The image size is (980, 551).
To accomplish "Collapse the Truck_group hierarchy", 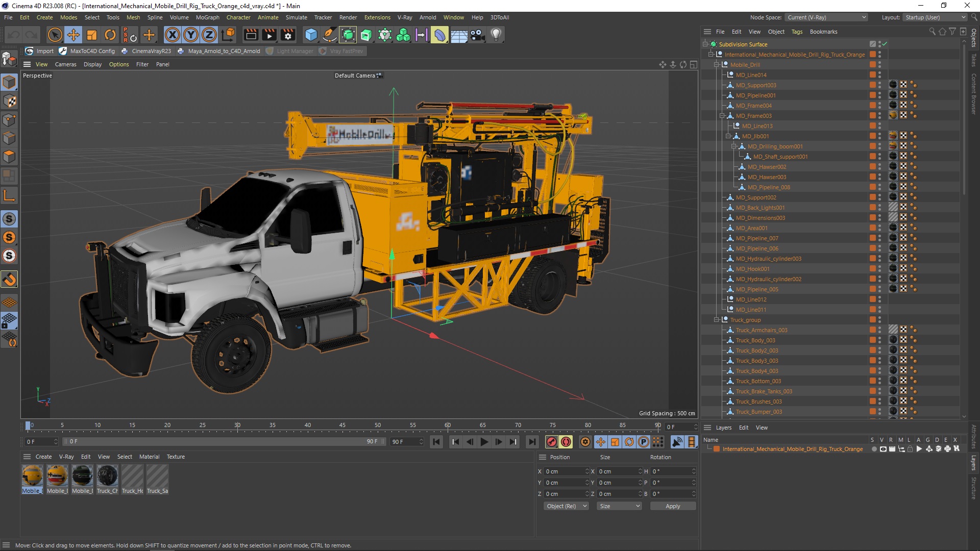I will (717, 320).
